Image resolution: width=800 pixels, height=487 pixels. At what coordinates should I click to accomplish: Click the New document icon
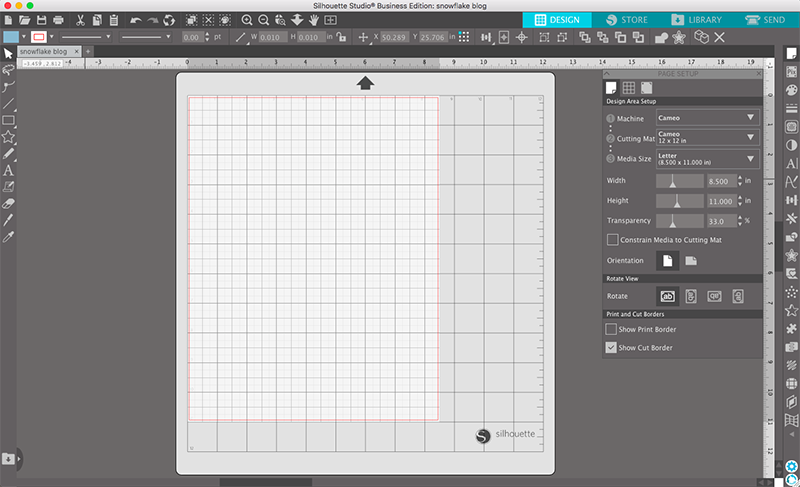tap(8, 20)
